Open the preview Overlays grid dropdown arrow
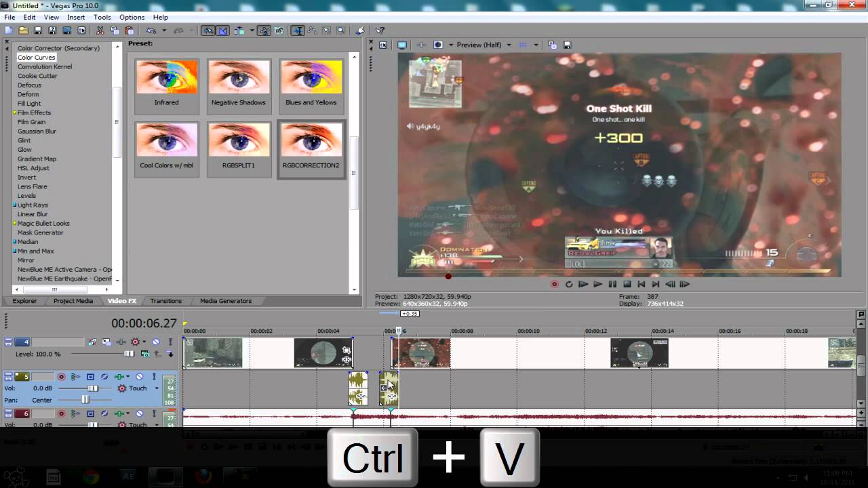Viewport: 868px width, 488px height. (x=536, y=45)
